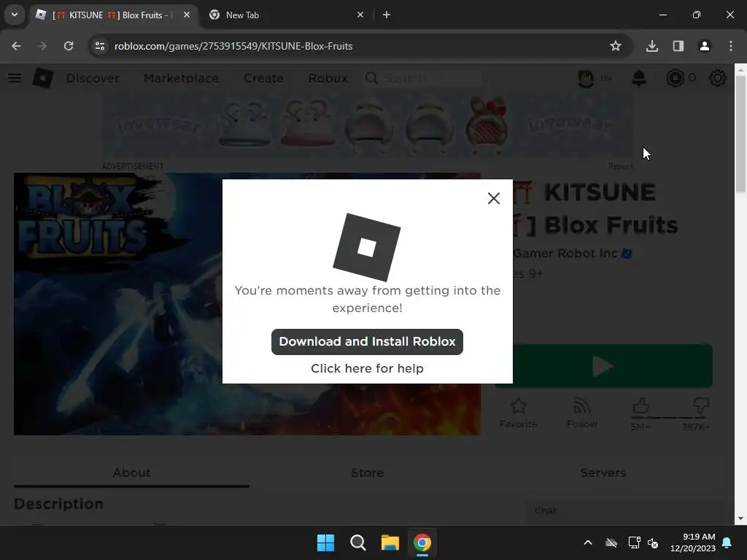Click the advertisement banner
Screen dimensions: 747x560
point(368,125)
